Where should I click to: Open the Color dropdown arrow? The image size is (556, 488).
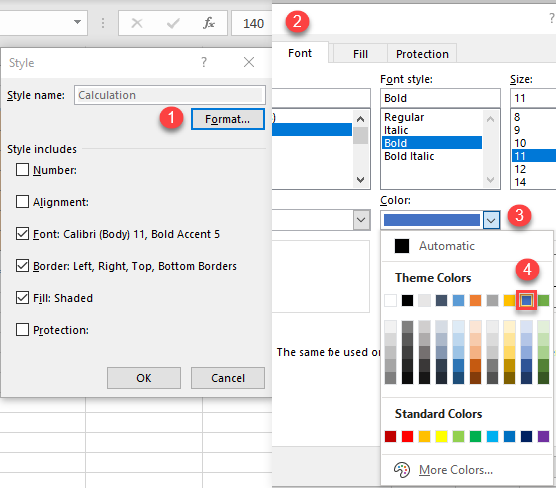(491, 220)
